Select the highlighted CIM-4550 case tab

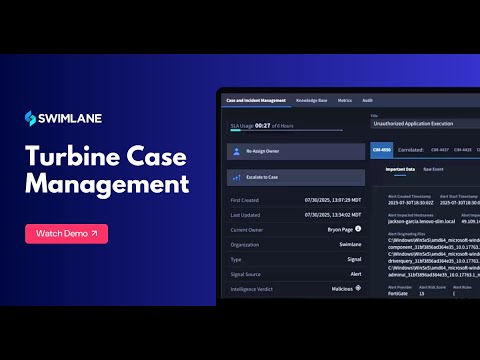[x=382, y=150]
